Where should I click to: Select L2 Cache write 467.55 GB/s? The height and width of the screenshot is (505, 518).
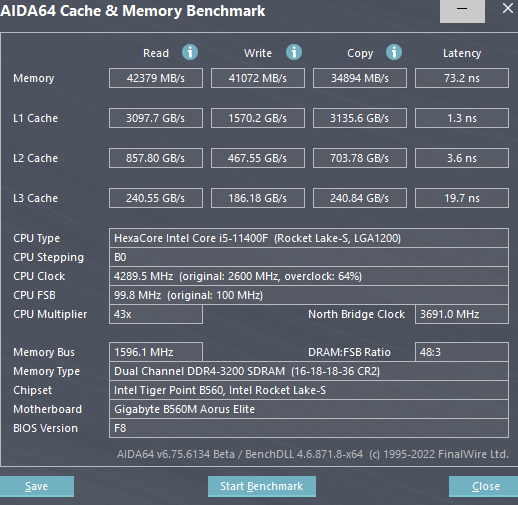click(x=258, y=158)
